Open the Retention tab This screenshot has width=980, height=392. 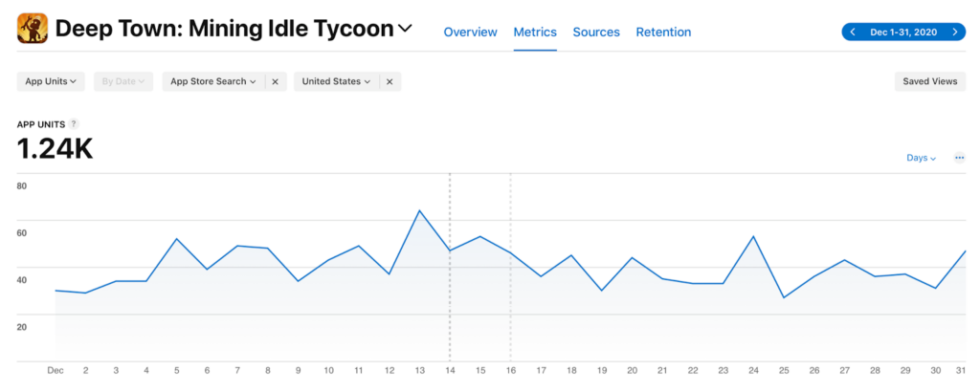coord(663,33)
